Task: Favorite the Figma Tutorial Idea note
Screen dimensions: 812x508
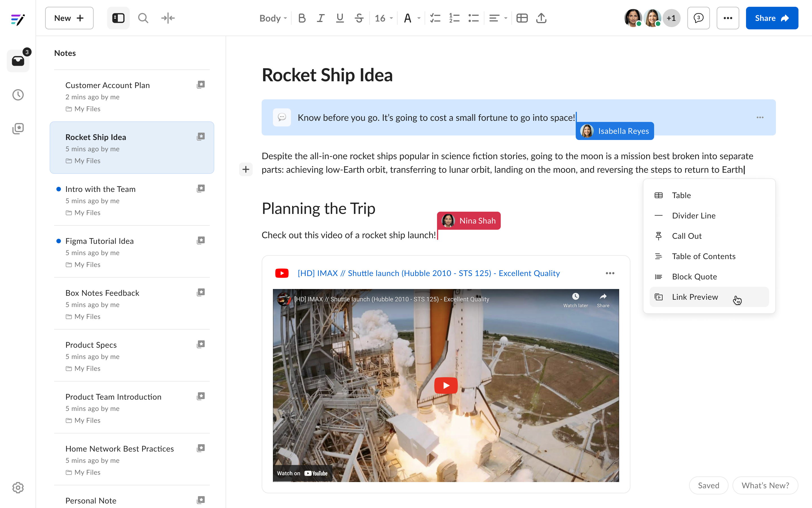Action: 201,240
